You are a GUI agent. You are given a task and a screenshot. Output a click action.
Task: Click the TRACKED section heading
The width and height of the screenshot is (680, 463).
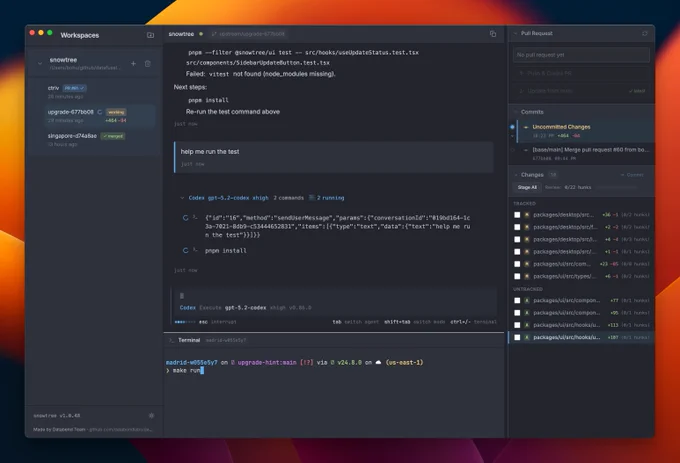pyautogui.click(x=524, y=203)
